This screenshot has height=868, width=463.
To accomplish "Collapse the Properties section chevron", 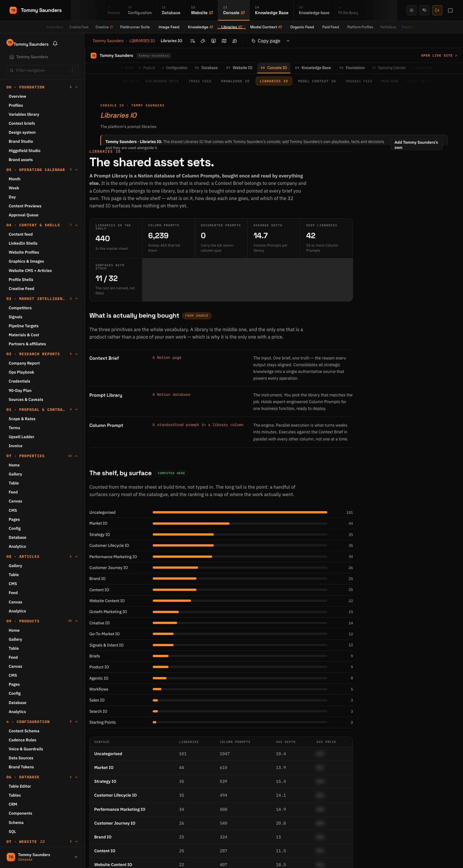I will (x=77, y=456).
